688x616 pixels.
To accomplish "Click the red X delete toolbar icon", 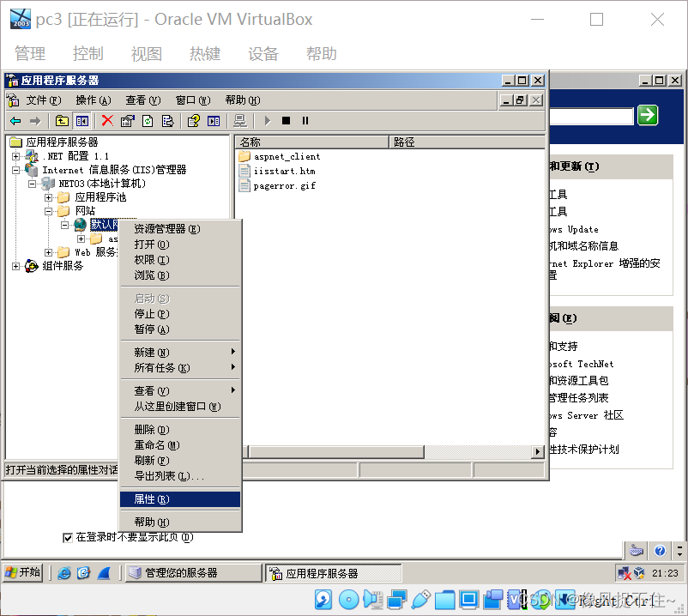I will click(x=107, y=121).
